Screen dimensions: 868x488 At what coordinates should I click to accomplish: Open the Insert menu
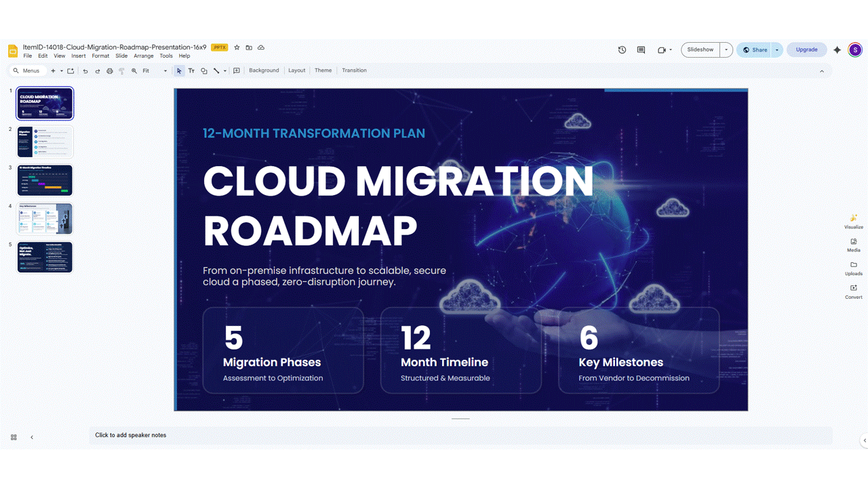click(x=79, y=56)
